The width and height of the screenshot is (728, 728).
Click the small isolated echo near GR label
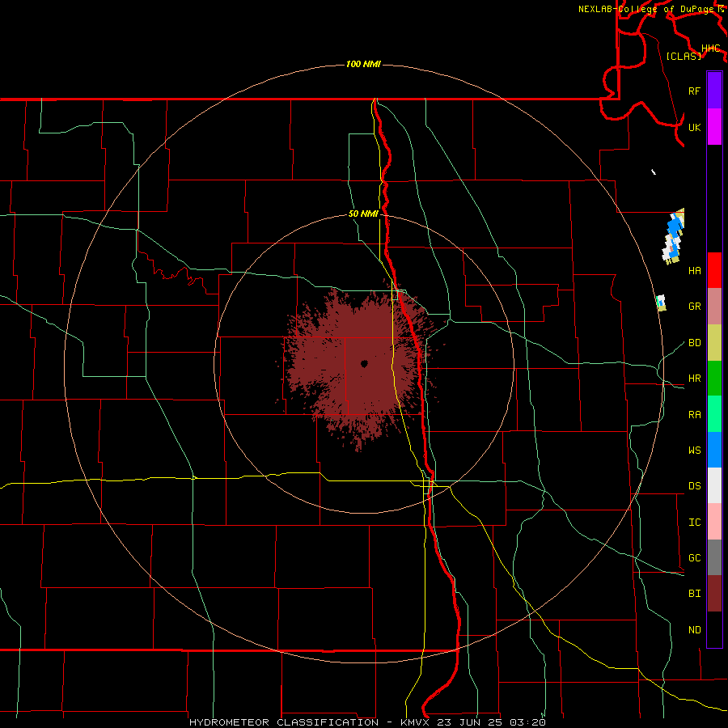point(661,303)
